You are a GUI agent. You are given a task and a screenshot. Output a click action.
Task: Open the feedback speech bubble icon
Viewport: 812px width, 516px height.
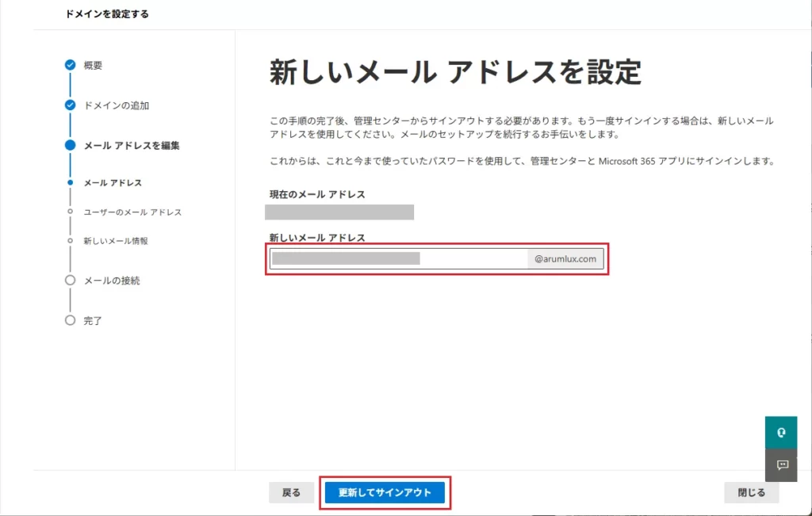pos(781,465)
